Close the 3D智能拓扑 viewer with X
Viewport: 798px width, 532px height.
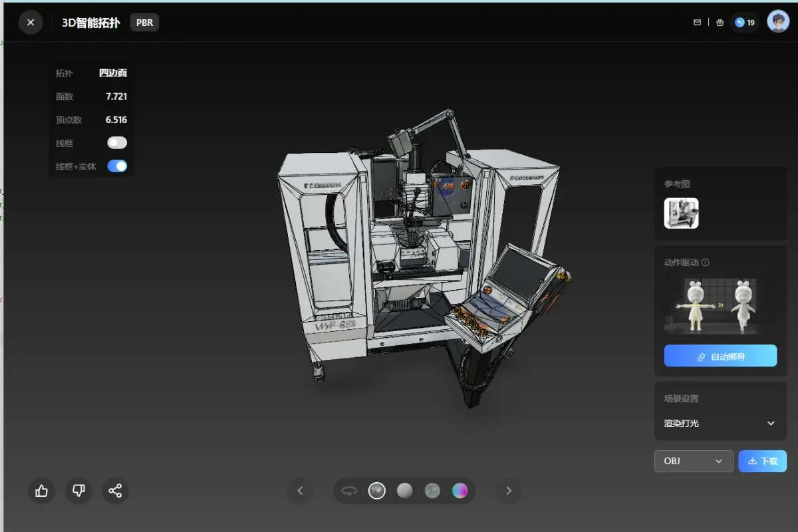tap(31, 23)
